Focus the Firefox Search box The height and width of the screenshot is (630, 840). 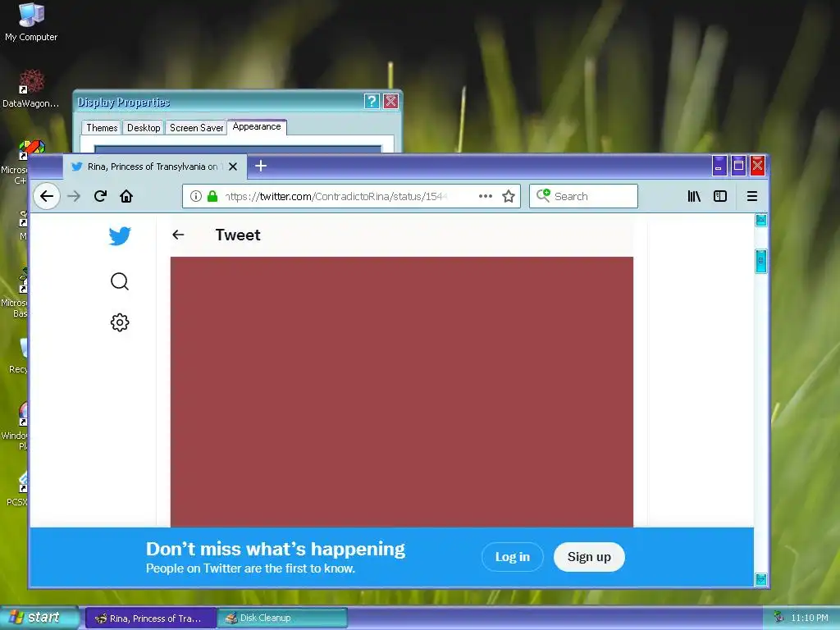tap(584, 196)
